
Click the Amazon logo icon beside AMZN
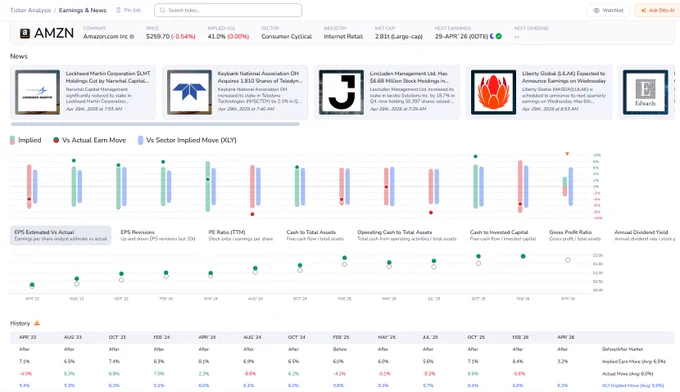[25, 33]
